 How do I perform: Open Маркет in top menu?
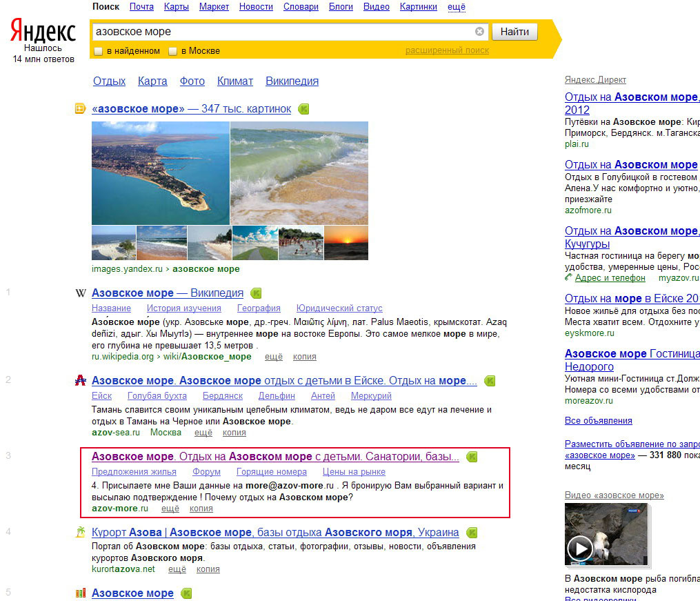[x=214, y=7]
